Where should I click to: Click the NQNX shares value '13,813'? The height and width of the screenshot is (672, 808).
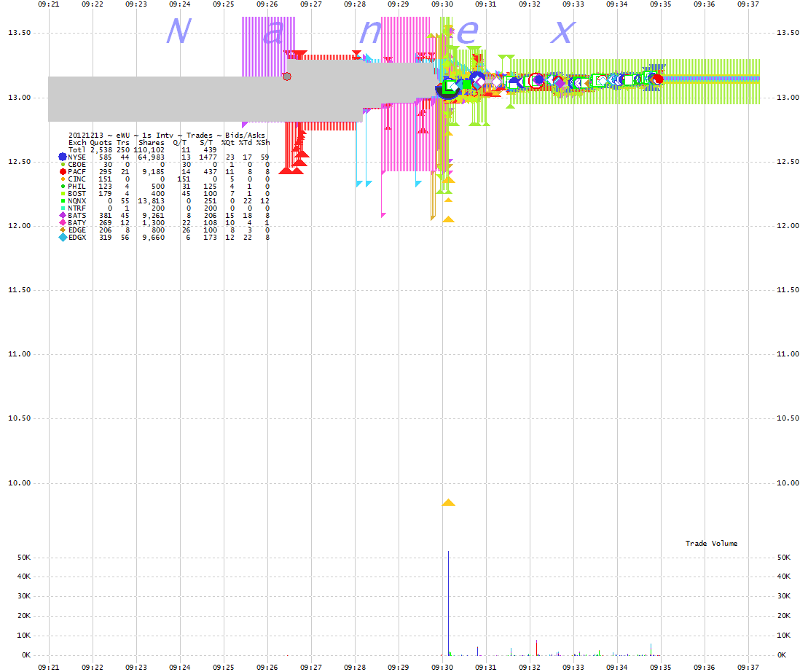151,201
